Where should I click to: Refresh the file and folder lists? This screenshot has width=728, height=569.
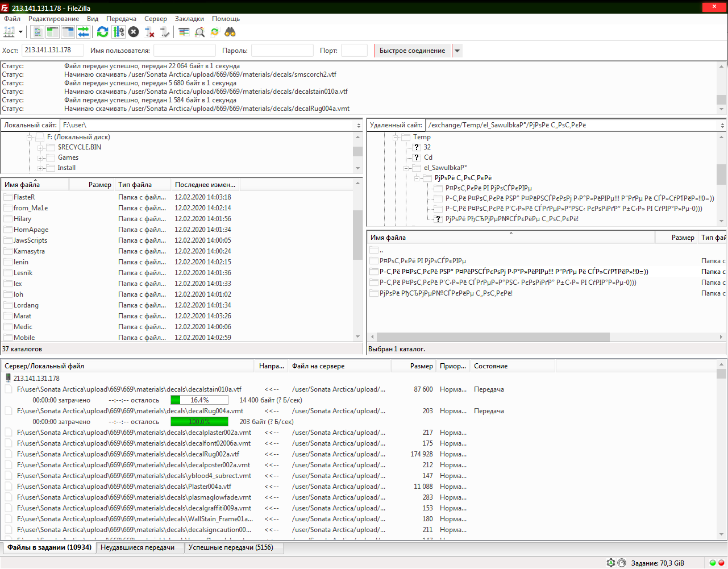point(103,32)
